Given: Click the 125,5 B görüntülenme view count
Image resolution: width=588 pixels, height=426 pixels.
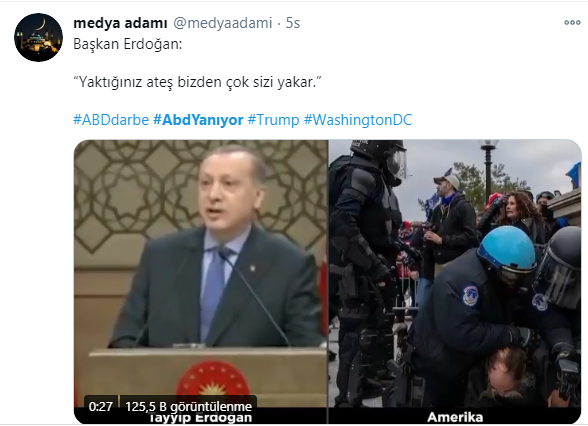Looking at the screenshot, I should tap(189, 406).
